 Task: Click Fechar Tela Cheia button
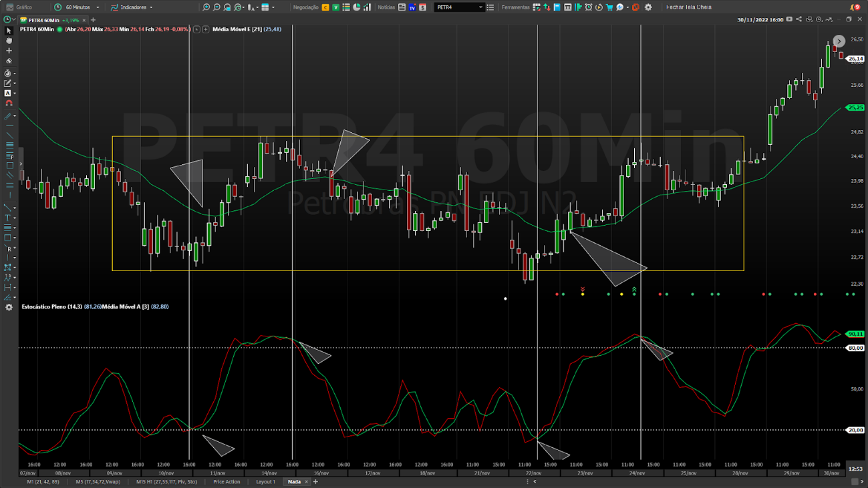click(689, 7)
